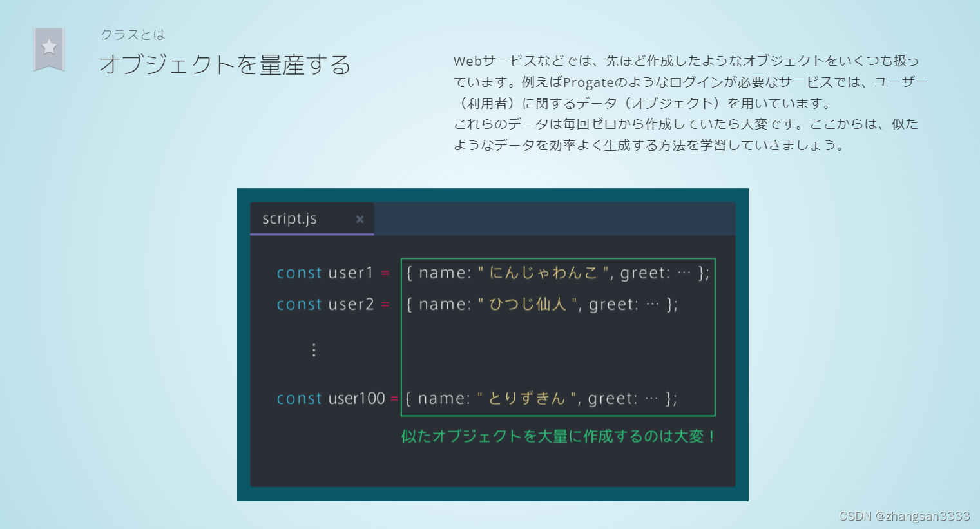
Task: Click the star inside the bookmark badge
Action: [50, 45]
